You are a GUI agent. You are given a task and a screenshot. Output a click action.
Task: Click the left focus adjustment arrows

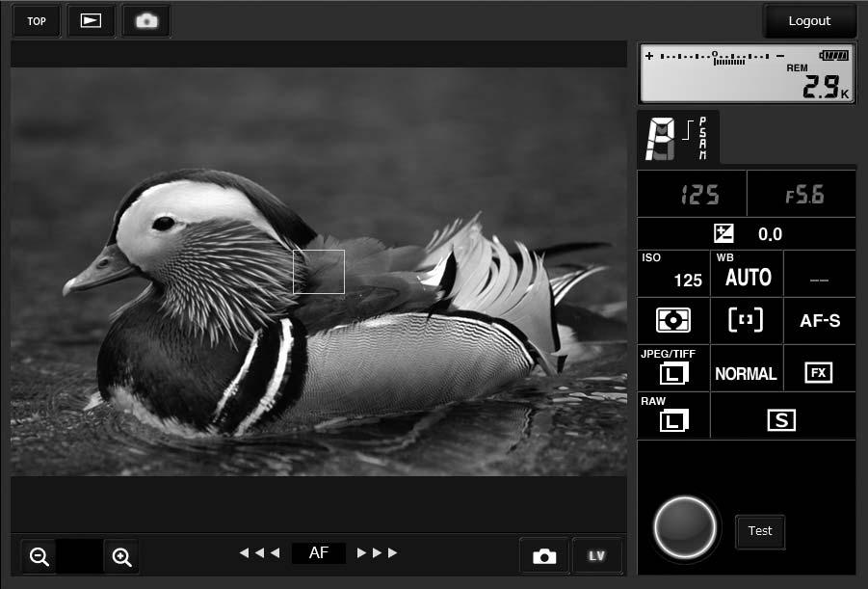coord(259,553)
